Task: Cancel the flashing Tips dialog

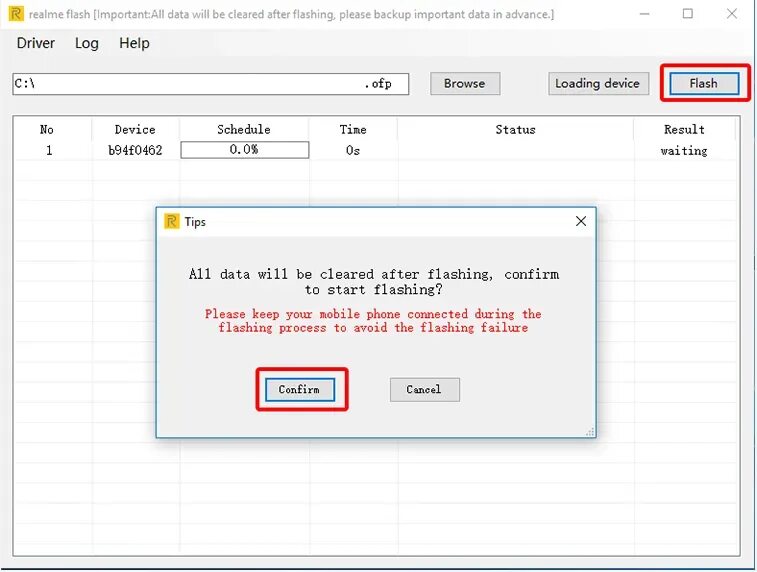Action: point(424,390)
